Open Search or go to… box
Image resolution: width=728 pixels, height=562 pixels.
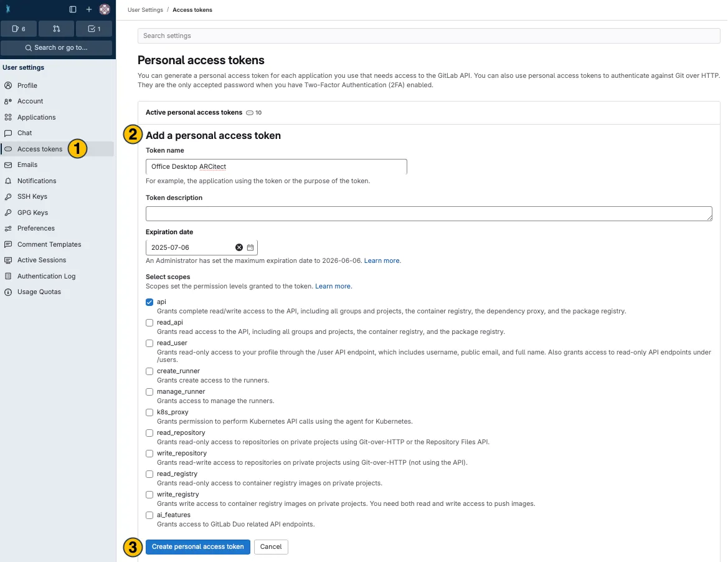pyautogui.click(x=56, y=47)
